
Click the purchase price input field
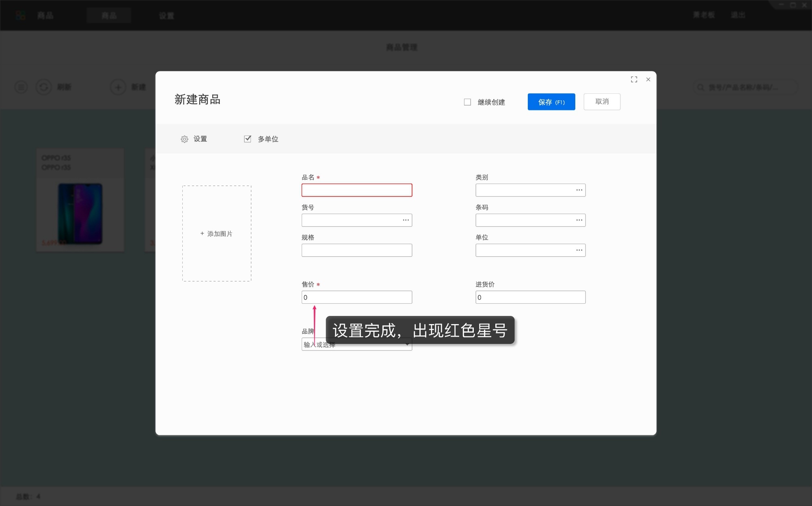tap(530, 297)
